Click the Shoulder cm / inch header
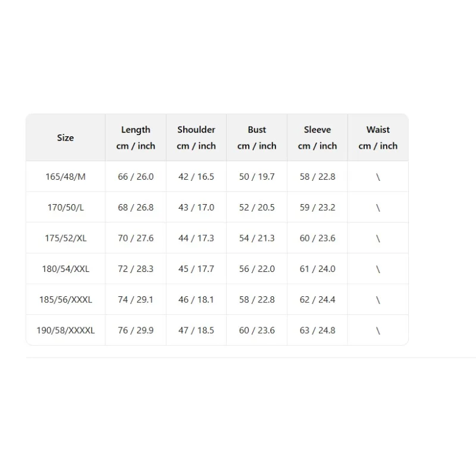This screenshot has width=476, height=476. pos(196,137)
